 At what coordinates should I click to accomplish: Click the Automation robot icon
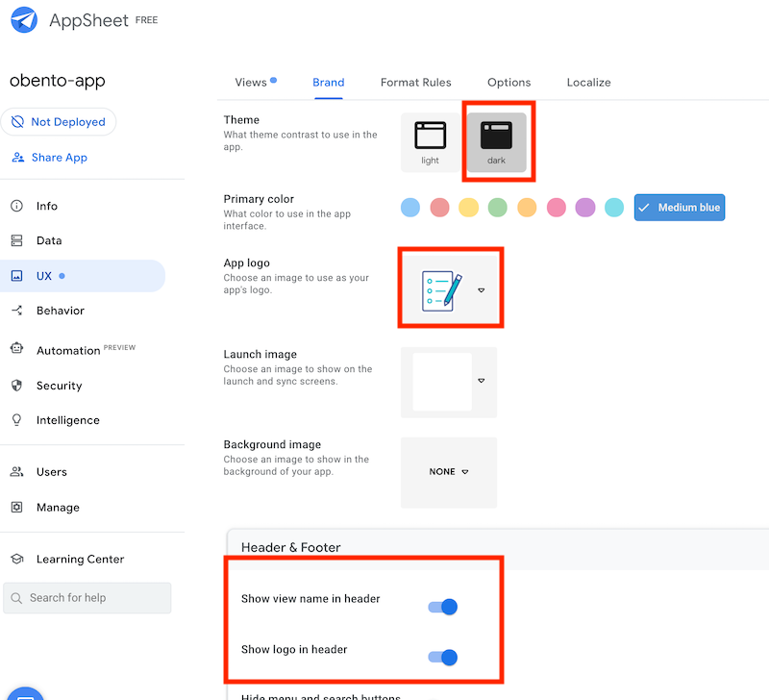16,348
